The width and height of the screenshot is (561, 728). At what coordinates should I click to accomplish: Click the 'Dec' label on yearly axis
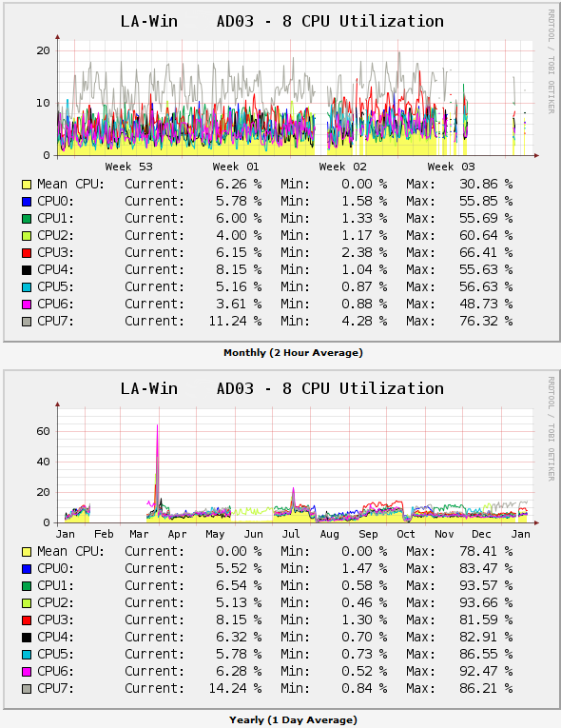click(x=481, y=535)
